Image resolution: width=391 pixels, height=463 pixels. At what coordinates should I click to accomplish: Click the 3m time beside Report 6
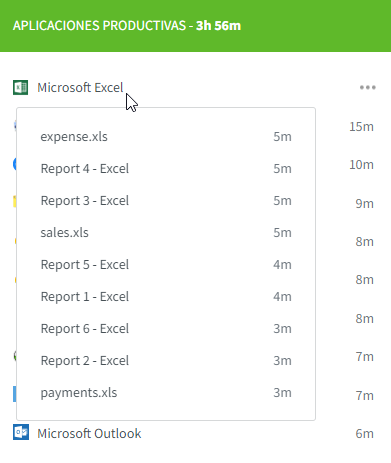point(282,329)
